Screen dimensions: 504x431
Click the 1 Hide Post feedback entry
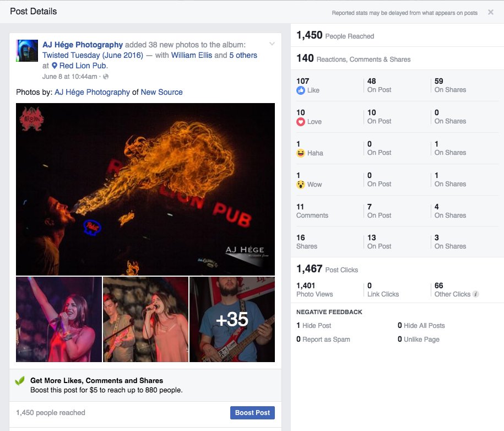pos(314,326)
